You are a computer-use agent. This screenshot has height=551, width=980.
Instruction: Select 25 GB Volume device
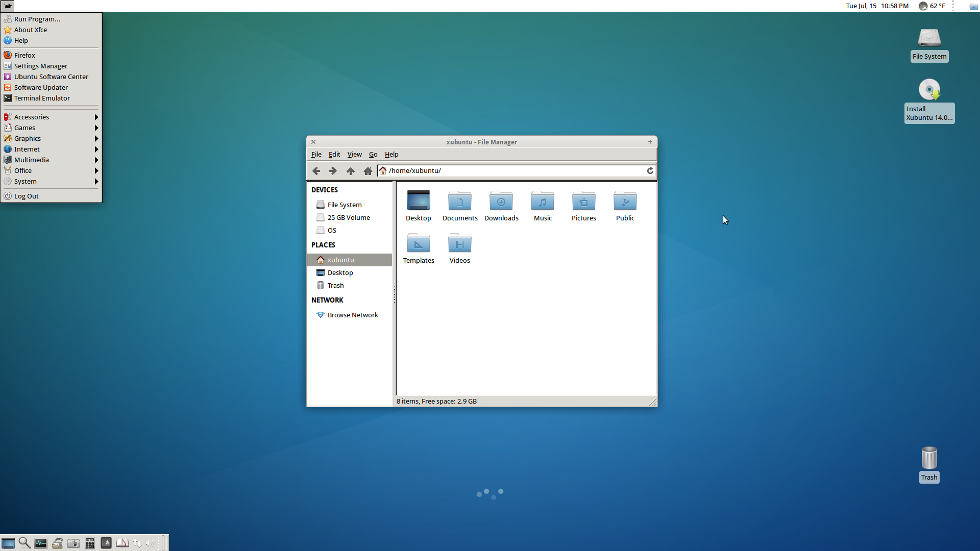click(348, 217)
